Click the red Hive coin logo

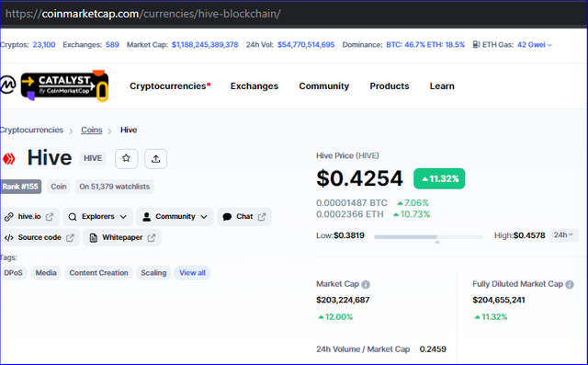point(8,159)
